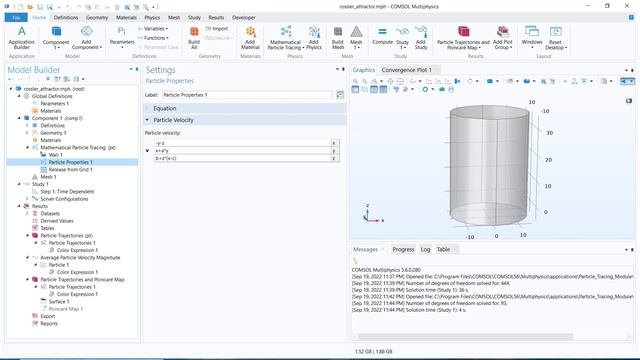Screen dimensions: 640x360
Task: Switch to the Physics ribbon tab
Action: coord(152,18)
